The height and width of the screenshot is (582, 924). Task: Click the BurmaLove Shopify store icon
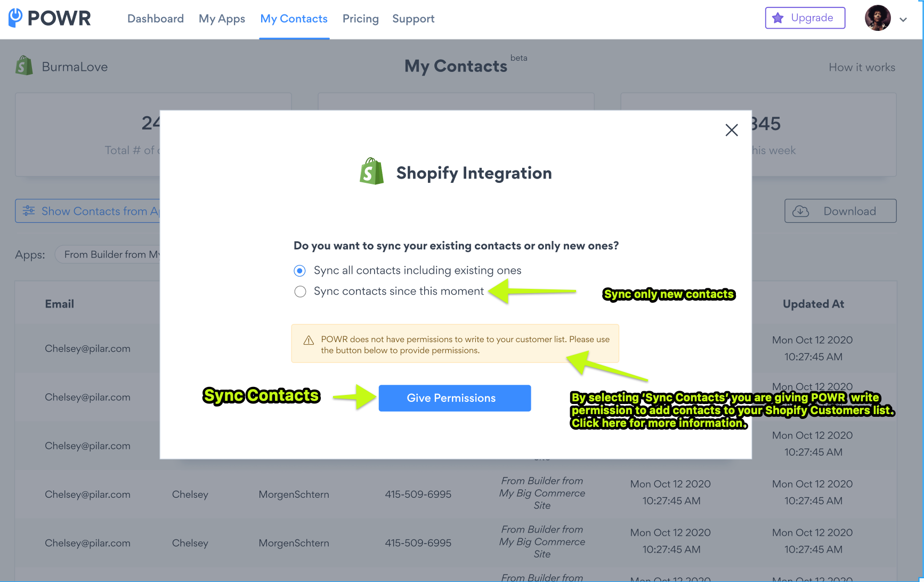[24, 66]
